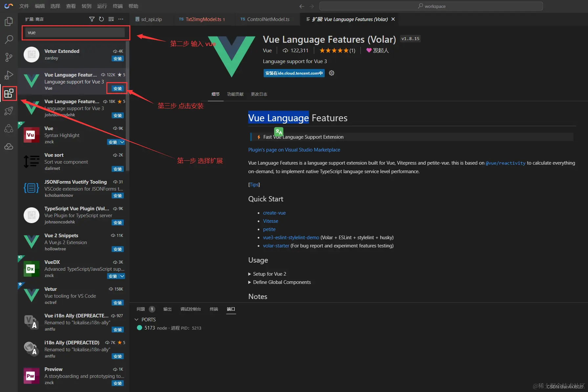The width and height of the screenshot is (588, 392).
Task: Switch to the ControlNetModel.ts tab
Action: click(268, 19)
